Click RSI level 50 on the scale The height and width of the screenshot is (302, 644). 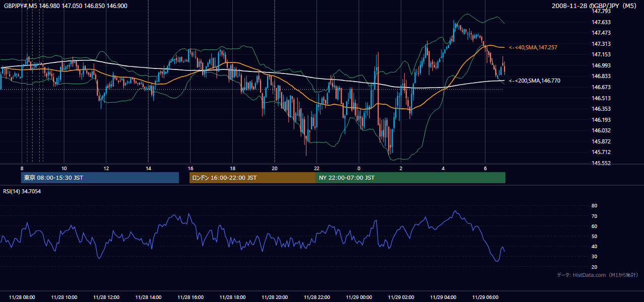click(x=594, y=236)
